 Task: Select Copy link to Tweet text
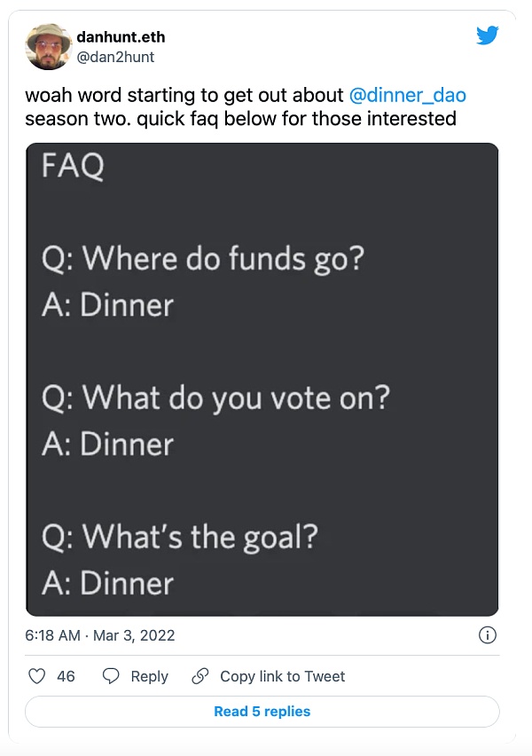(x=282, y=676)
